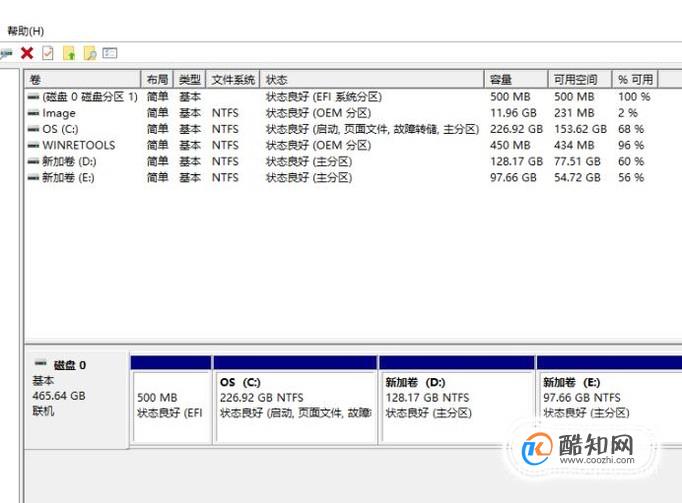Select the OS (C:) volume row
682x503 pixels.
click(x=339, y=129)
